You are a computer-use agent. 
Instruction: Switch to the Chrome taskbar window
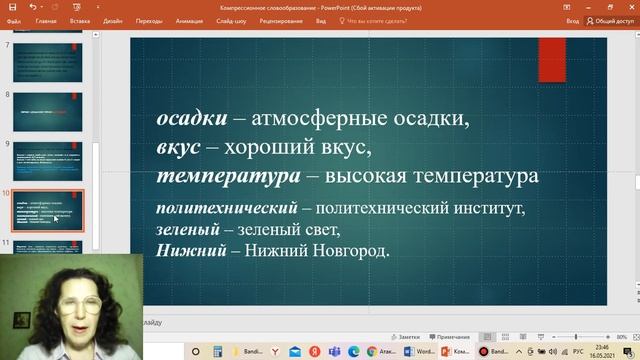pos(381,351)
